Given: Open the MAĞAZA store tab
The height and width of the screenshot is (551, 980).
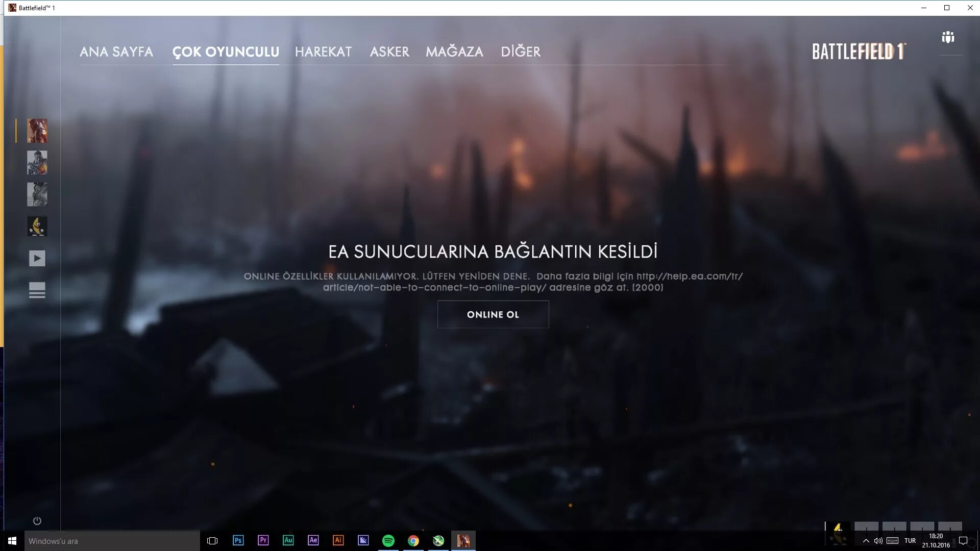Looking at the screenshot, I should [454, 52].
